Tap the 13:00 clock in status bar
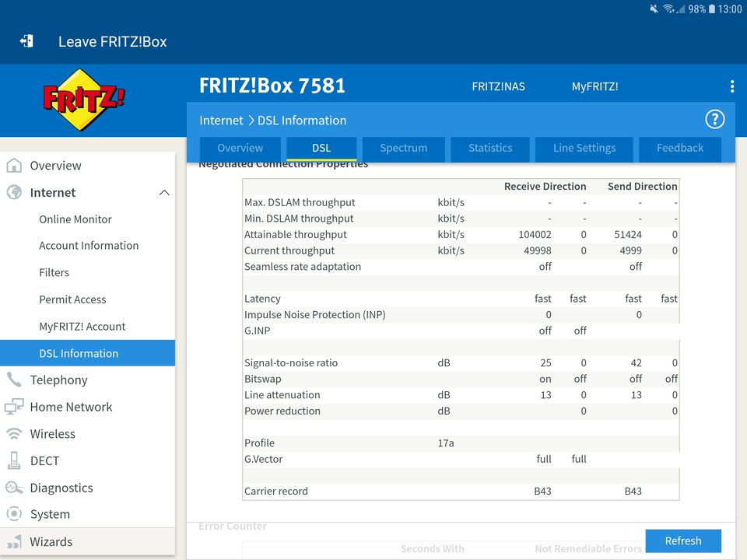Screen dimensions: 747x560 [x=729, y=9]
